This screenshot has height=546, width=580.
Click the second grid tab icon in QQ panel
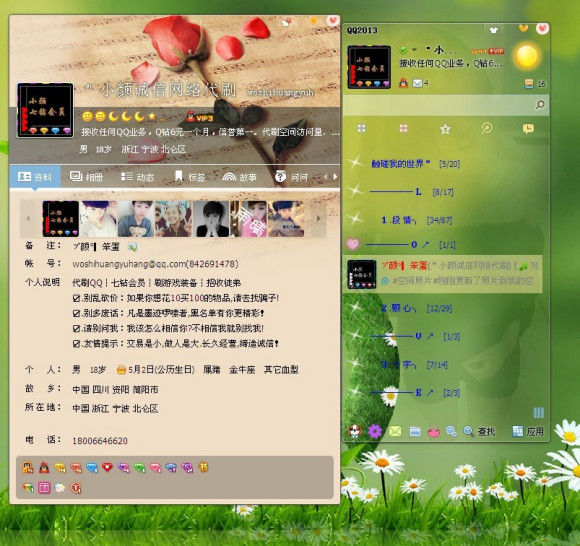click(x=403, y=129)
